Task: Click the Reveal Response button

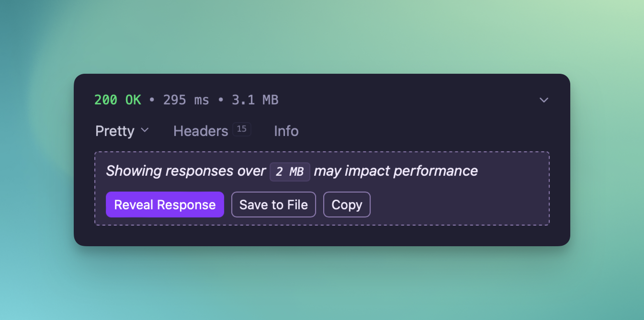Action: point(165,205)
